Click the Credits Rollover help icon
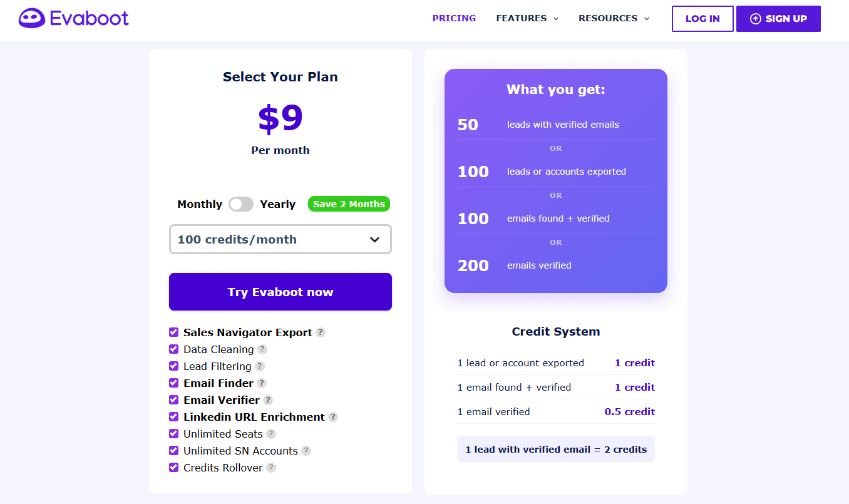Screen dimensions: 849x504 (271, 468)
